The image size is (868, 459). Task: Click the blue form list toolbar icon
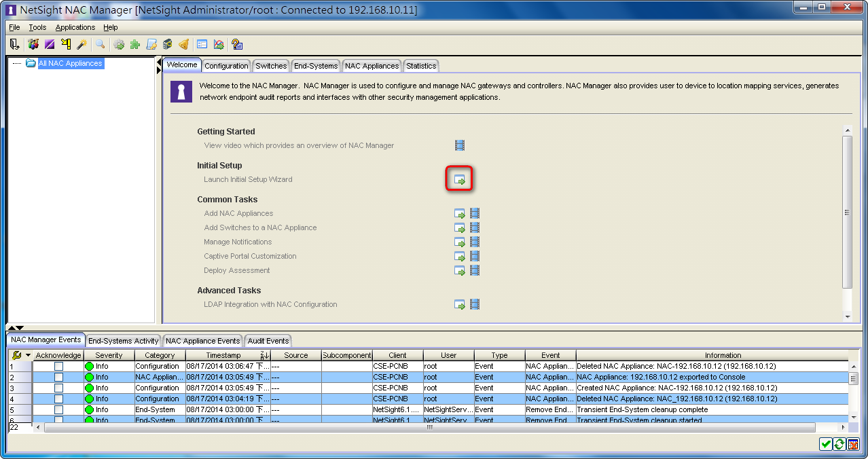[x=202, y=44]
